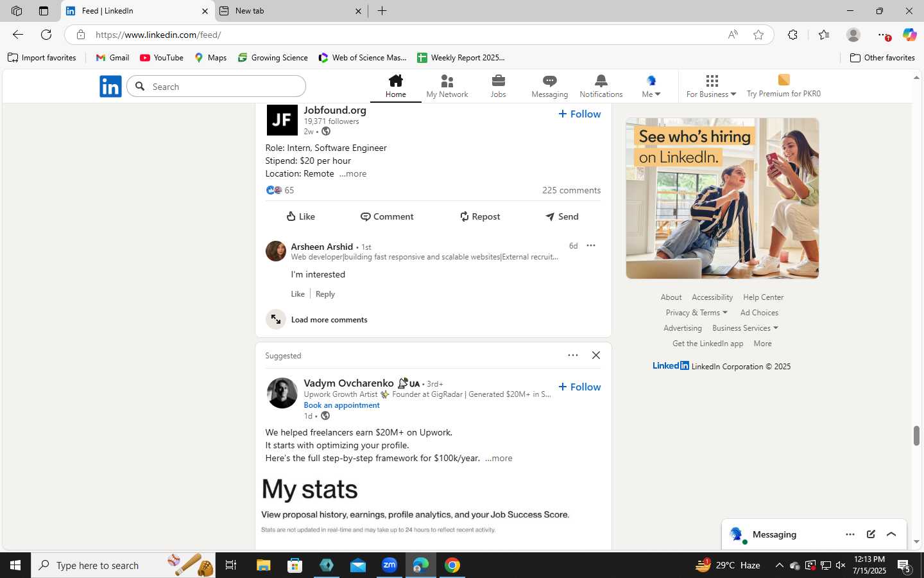
Task: Open Arsheen Arshid's profile name
Action: [x=322, y=247]
